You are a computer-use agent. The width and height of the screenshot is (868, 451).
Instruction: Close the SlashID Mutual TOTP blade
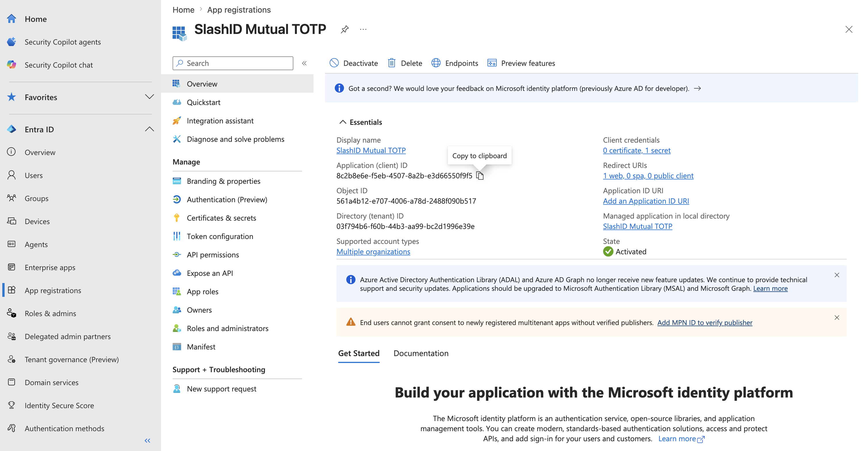849,29
